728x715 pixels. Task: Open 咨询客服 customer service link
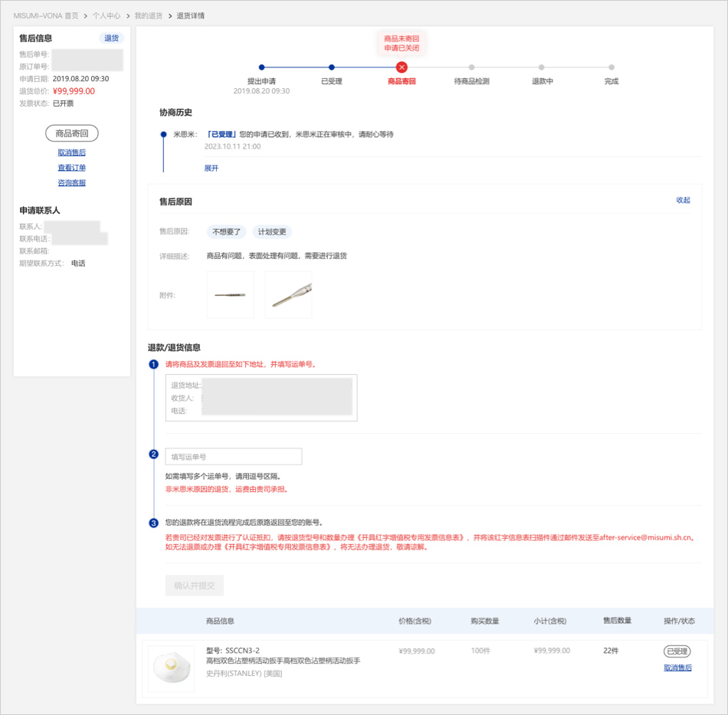pyautogui.click(x=72, y=183)
